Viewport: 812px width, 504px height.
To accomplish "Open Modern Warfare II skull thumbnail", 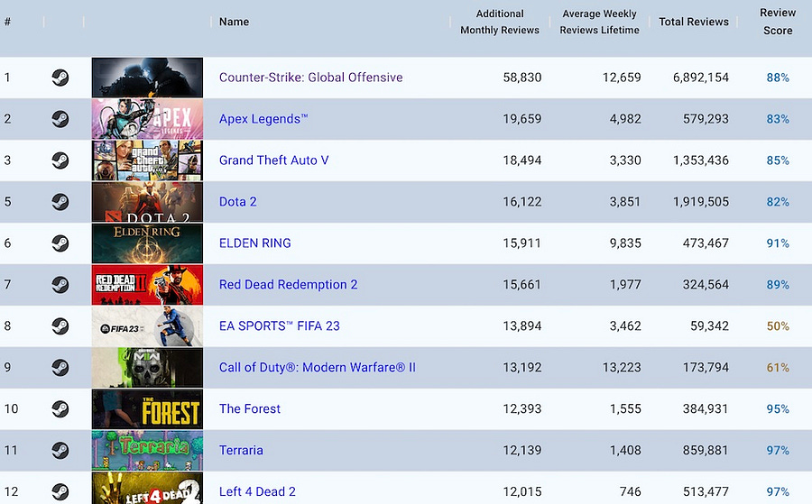I will tap(147, 367).
